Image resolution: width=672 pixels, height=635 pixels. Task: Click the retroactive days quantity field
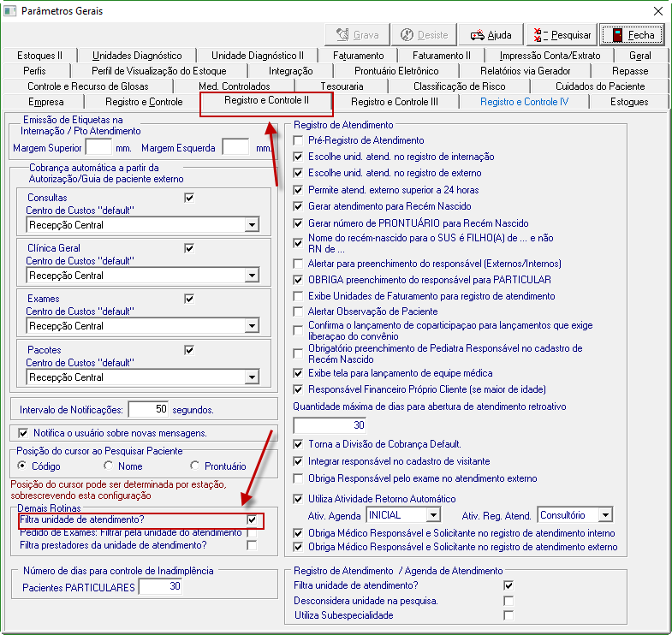(x=330, y=425)
